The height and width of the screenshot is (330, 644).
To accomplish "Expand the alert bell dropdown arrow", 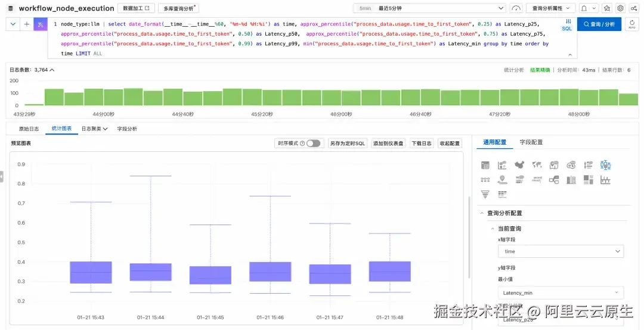I will (594, 8).
